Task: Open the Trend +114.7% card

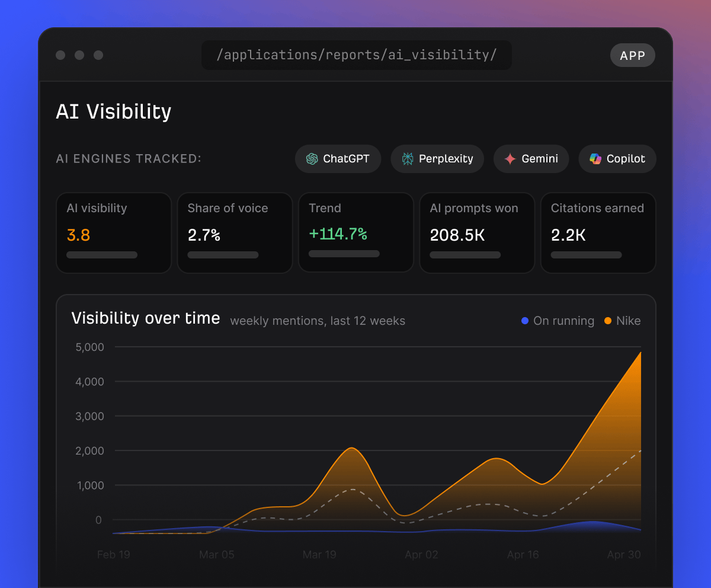Action: click(356, 232)
